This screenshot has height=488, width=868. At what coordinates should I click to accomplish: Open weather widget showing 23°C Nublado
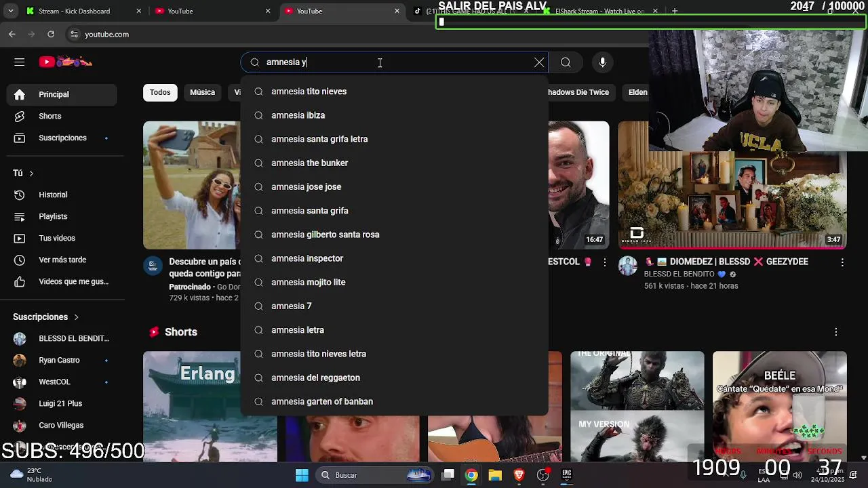[31, 475]
